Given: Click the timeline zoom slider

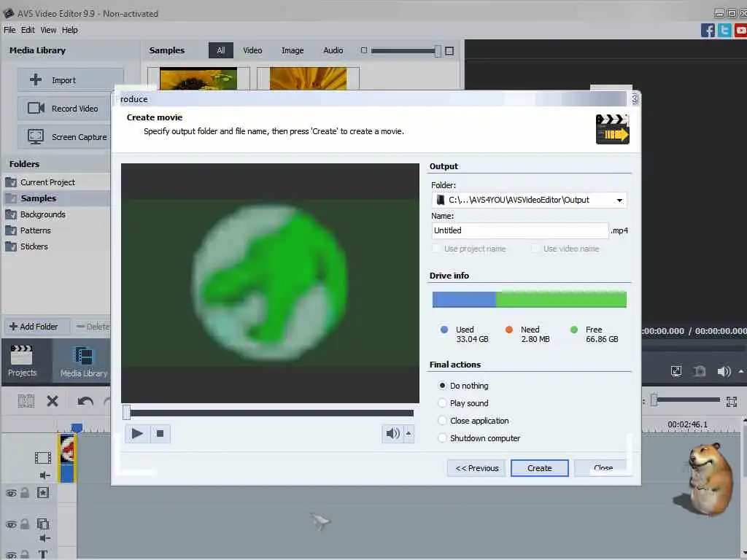Looking at the screenshot, I should click(x=686, y=400).
